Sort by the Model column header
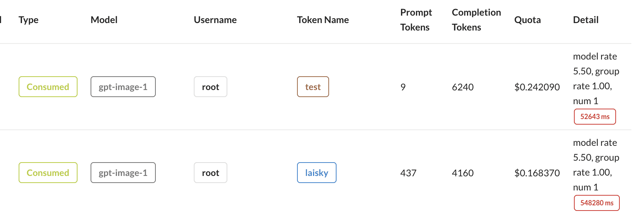644x215 pixels. point(104,20)
